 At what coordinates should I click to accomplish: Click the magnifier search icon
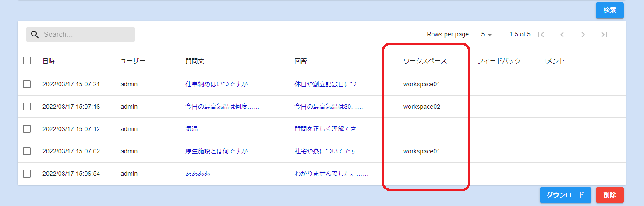coord(35,35)
